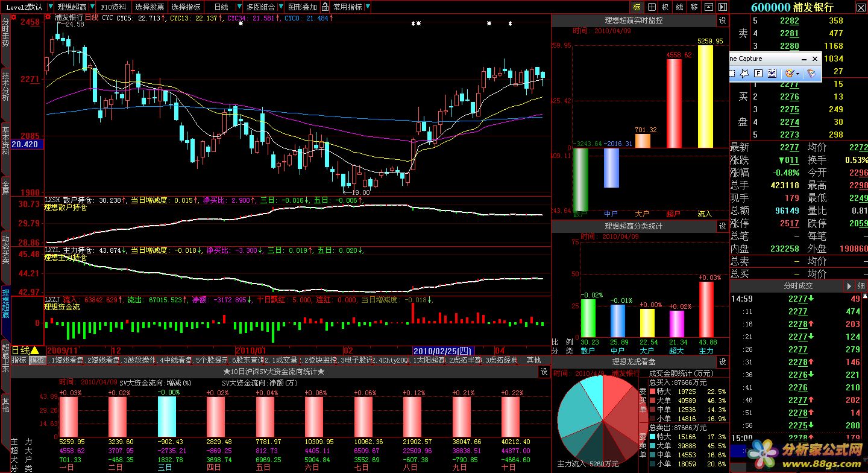This screenshot has width=868, height=473.
Task: Click the yellow 流入 bar in 实时监控 chart
Action: click(x=705, y=97)
